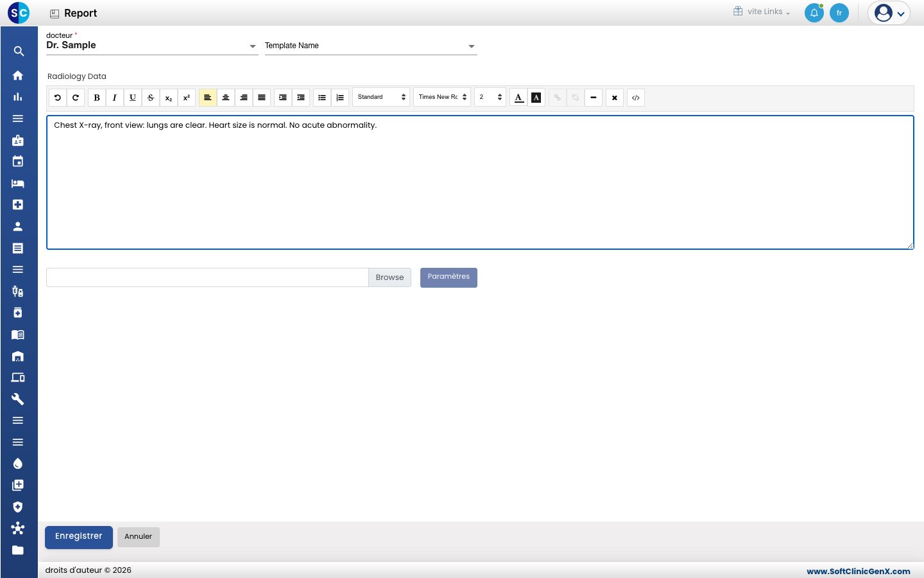The height and width of the screenshot is (578, 924).
Task: Open the font size dropdown showing 2
Action: [490, 97]
